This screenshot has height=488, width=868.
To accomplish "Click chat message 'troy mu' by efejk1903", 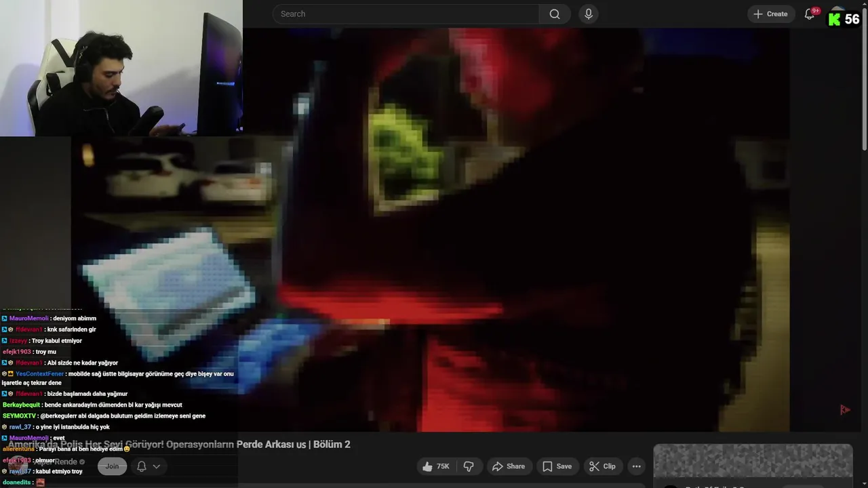I will tap(46, 352).
